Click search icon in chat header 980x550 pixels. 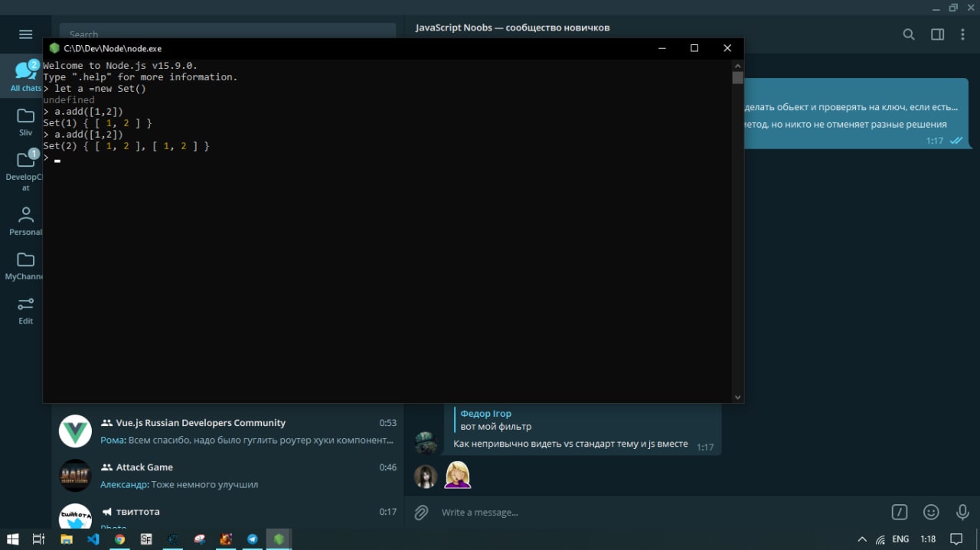(x=909, y=34)
